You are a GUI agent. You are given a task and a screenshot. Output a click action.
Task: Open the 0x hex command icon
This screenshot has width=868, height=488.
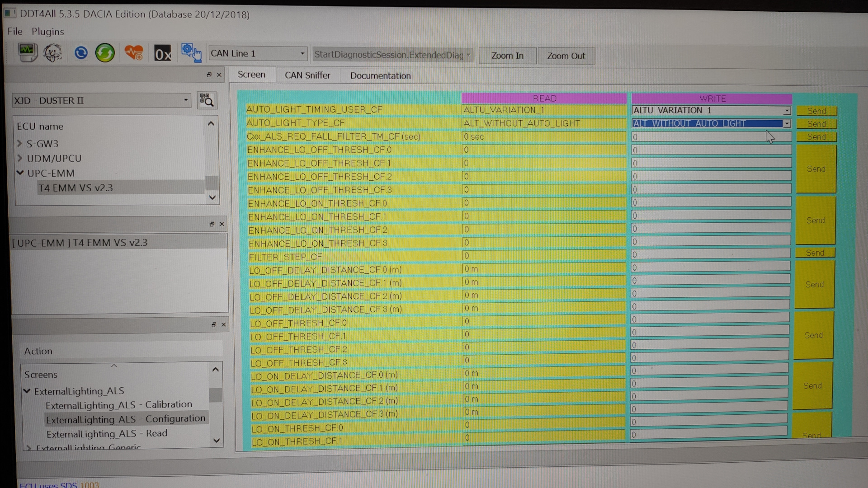tap(163, 54)
